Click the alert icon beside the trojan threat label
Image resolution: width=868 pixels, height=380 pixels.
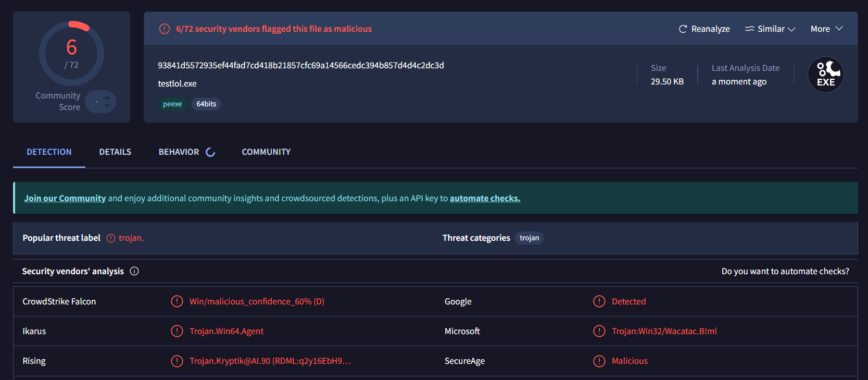(x=111, y=238)
